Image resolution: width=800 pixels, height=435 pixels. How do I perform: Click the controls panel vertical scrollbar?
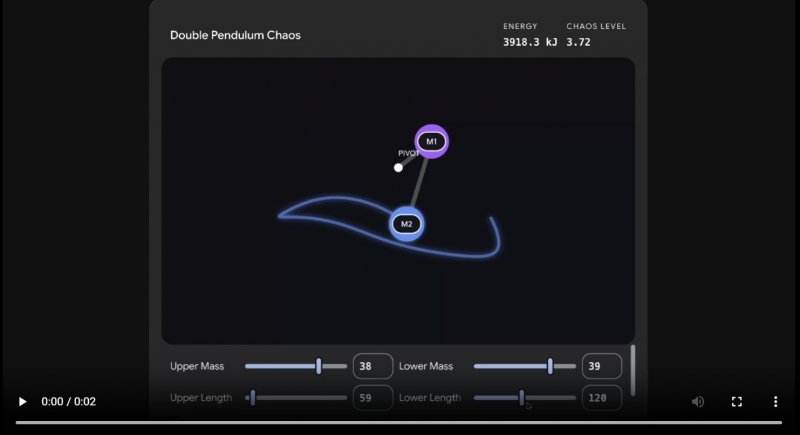pos(632,370)
